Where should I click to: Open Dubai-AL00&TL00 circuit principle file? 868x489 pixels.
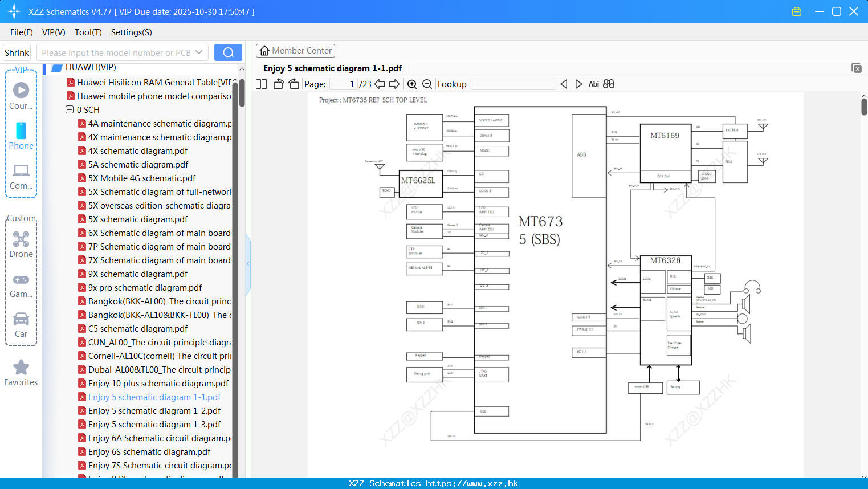154,370
